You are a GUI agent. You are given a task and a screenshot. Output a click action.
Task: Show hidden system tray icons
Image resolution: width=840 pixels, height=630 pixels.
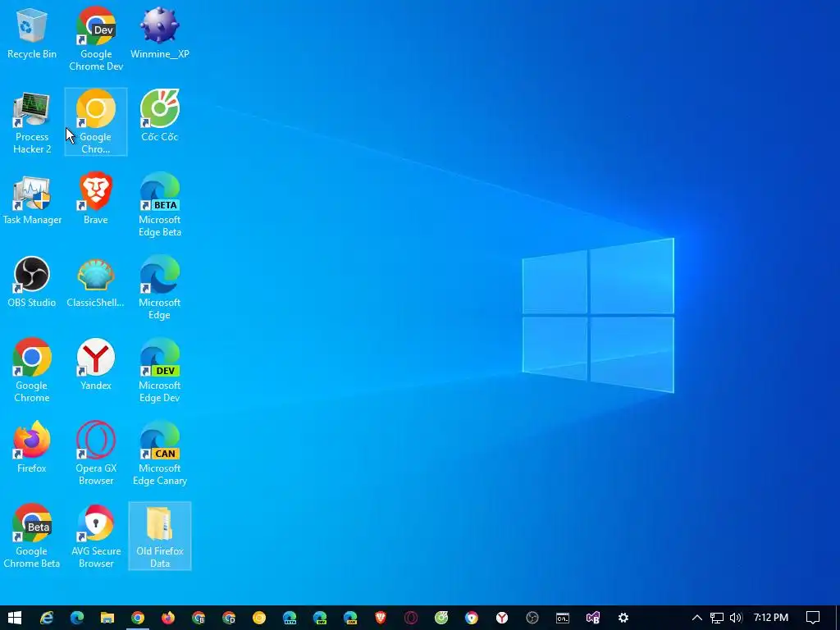coord(697,618)
